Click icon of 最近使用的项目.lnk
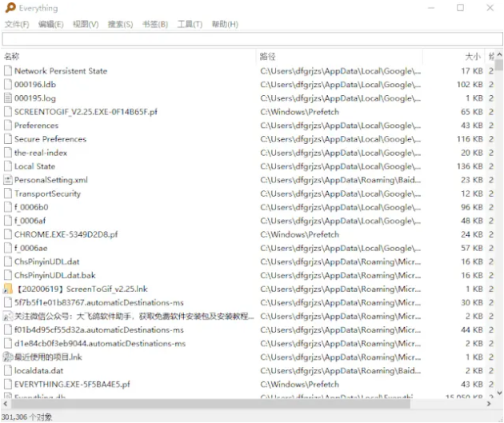The image size is (504, 423). 8,357
